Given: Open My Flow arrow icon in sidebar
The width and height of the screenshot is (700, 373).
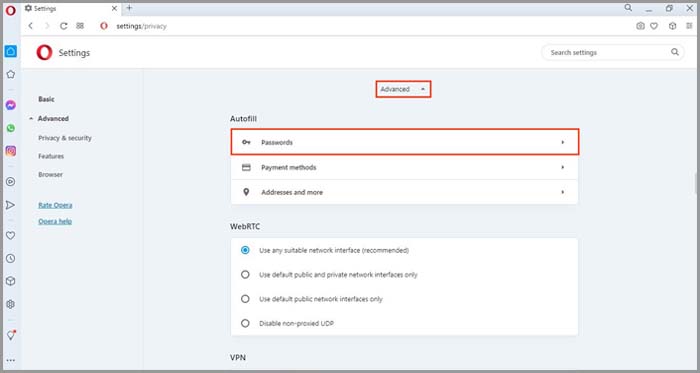Looking at the screenshot, I should tap(11, 205).
